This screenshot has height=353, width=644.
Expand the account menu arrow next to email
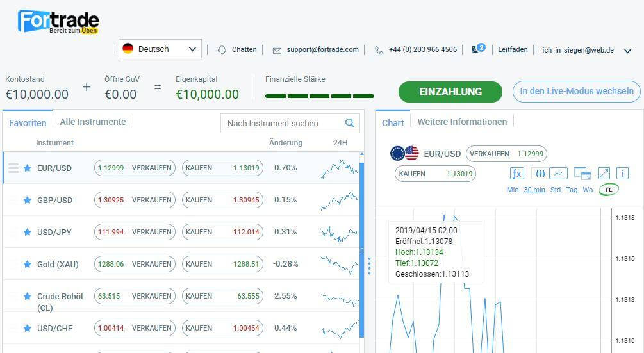click(x=627, y=51)
